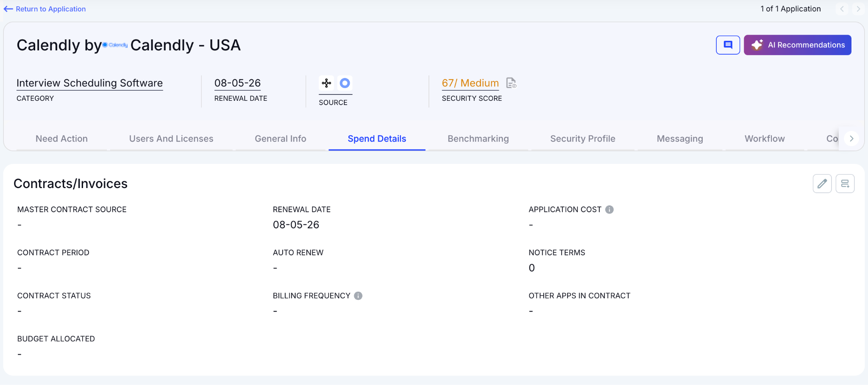
Task: Select the General Info tab
Action: click(x=281, y=138)
